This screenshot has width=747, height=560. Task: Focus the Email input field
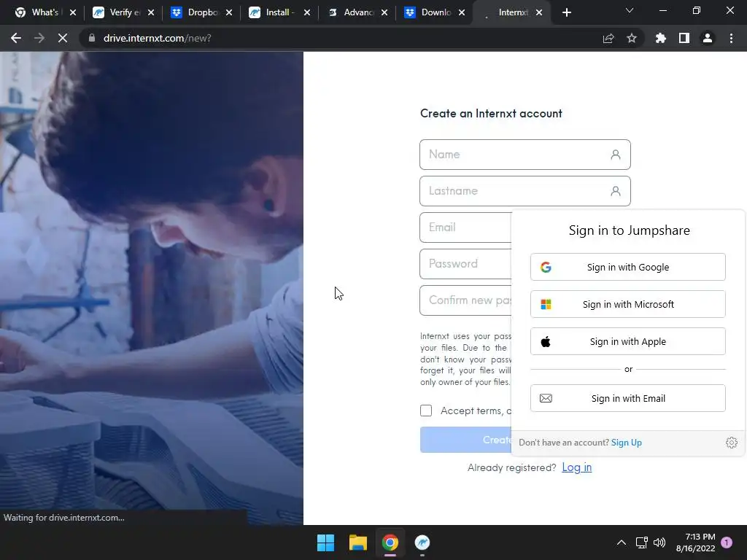click(465, 227)
